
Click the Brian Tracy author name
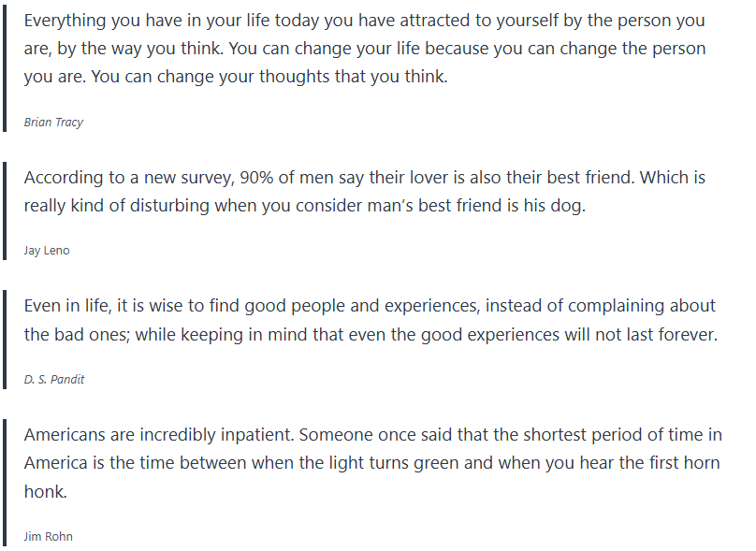pyautogui.click(x=53, y=123)
